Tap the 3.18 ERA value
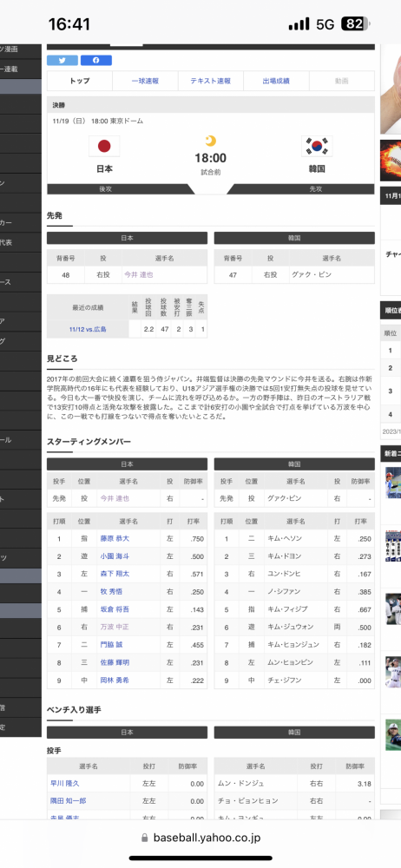Viewport: 401px width, 868px height. 365,784
